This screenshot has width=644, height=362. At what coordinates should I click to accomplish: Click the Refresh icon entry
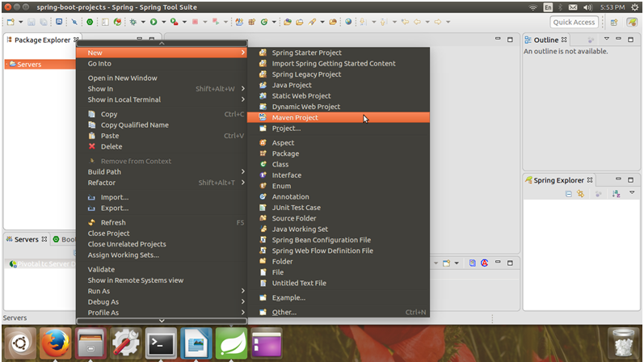(92, 222)
